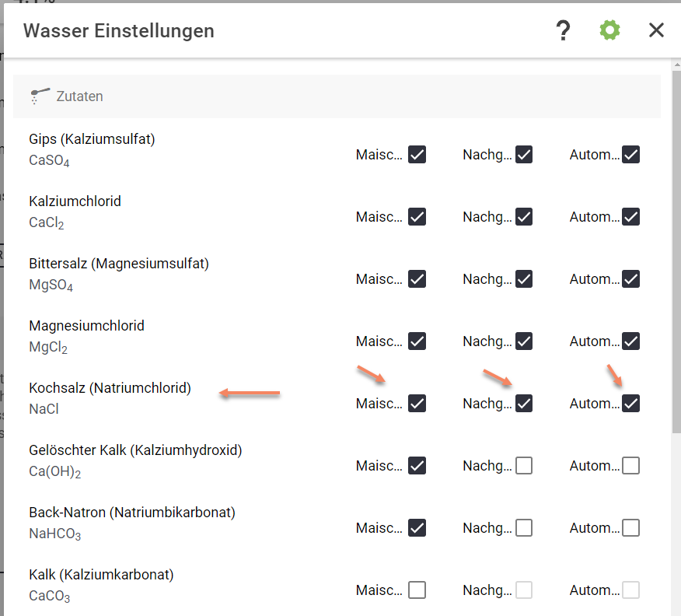Open settings via the green gear icon
The image size is (681, 616).
(x=609, y=30)
